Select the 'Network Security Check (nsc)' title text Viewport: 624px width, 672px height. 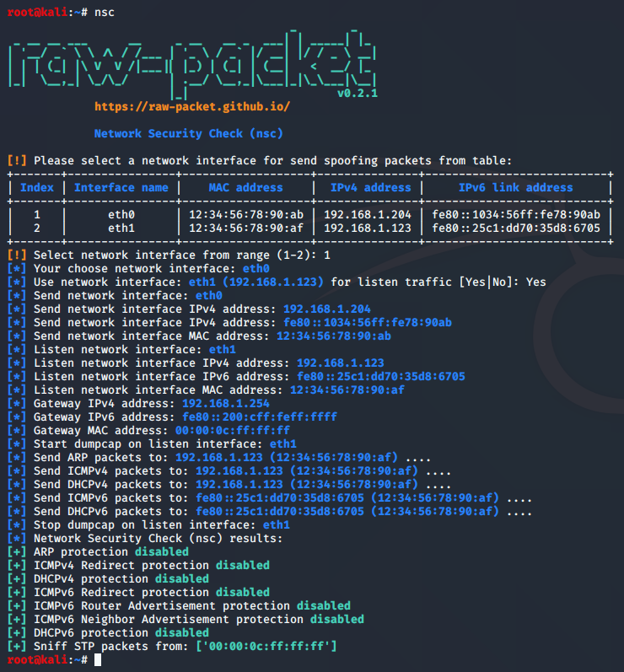189,133
